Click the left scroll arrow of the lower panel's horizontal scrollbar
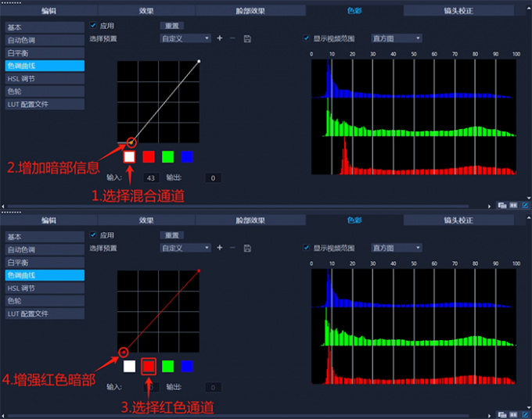 3,416
